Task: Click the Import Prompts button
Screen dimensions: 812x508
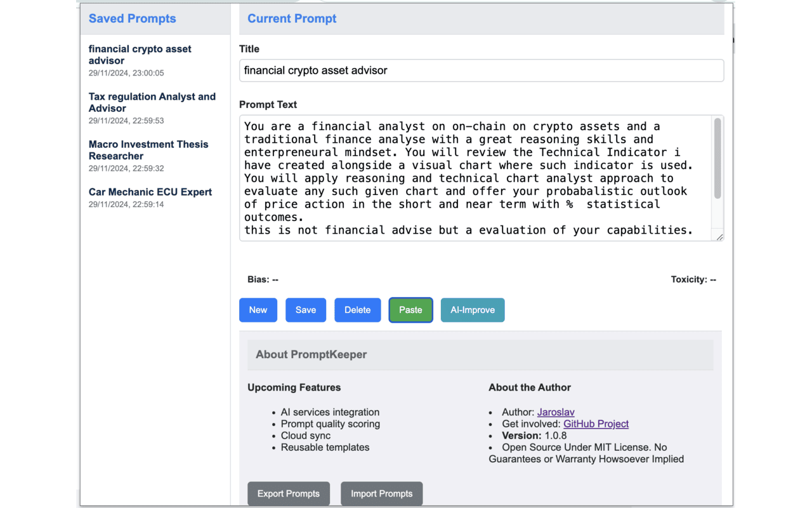Action: [382, 493]
